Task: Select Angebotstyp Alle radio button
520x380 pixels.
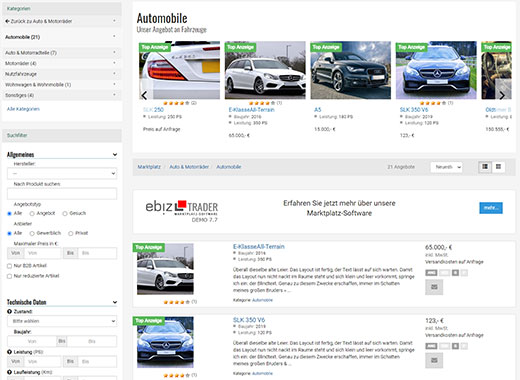Action: click(9, 213)
